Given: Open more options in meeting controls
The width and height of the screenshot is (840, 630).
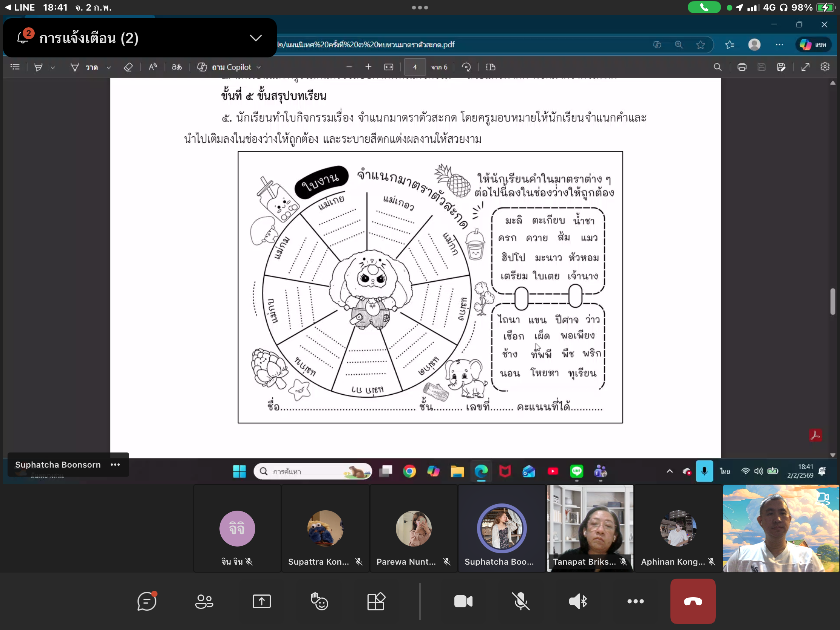Looking at the screenshot, I should pyautogui.click(x=635, y=601).
